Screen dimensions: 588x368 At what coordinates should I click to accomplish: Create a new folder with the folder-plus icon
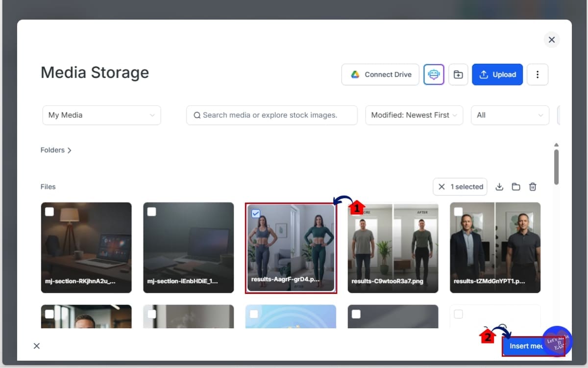(458, 74)
